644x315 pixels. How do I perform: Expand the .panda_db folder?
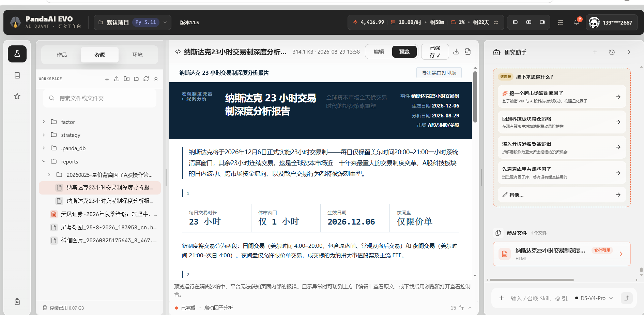pos(44,148)
